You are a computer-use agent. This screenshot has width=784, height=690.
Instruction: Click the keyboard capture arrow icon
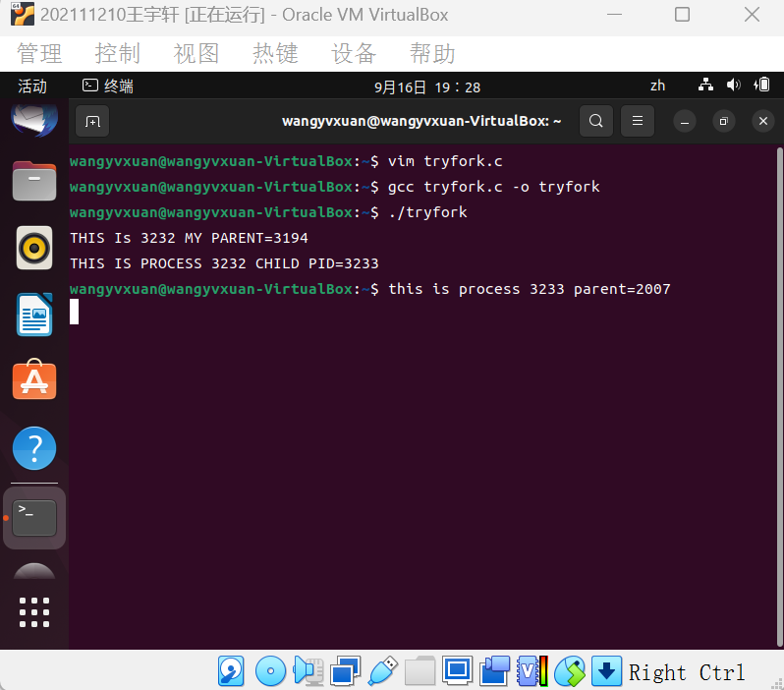point(606,671)
